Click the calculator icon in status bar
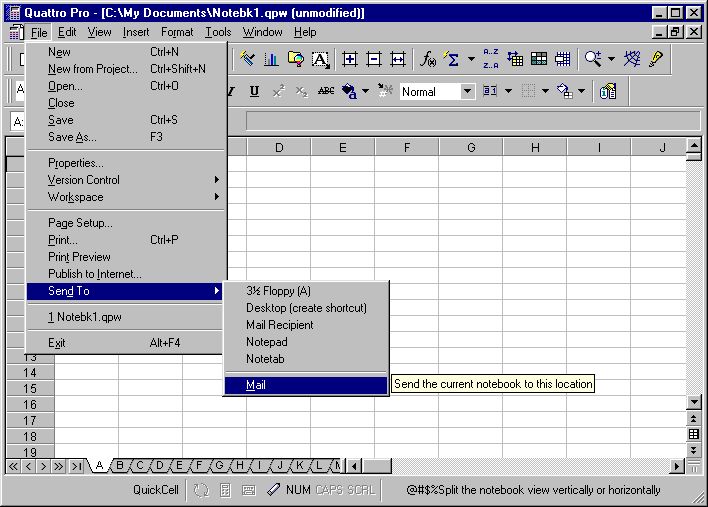Screen dimensions: 708x507 point(225,490)
